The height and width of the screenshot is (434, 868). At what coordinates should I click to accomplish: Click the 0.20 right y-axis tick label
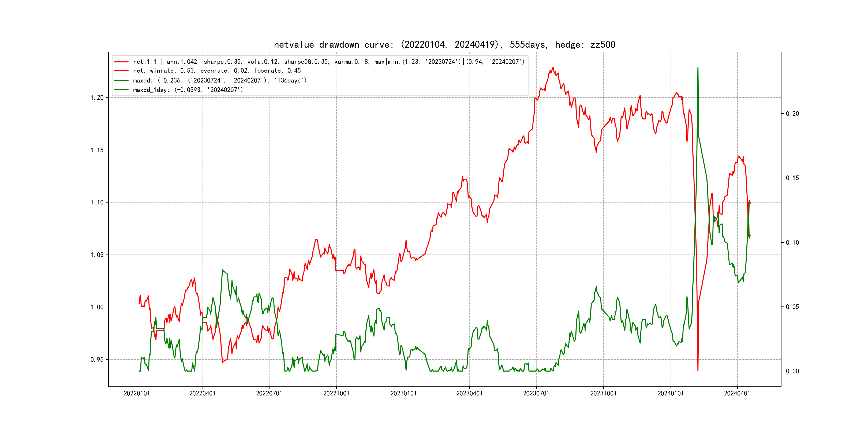pyautogui.click(x=792, y=114)
